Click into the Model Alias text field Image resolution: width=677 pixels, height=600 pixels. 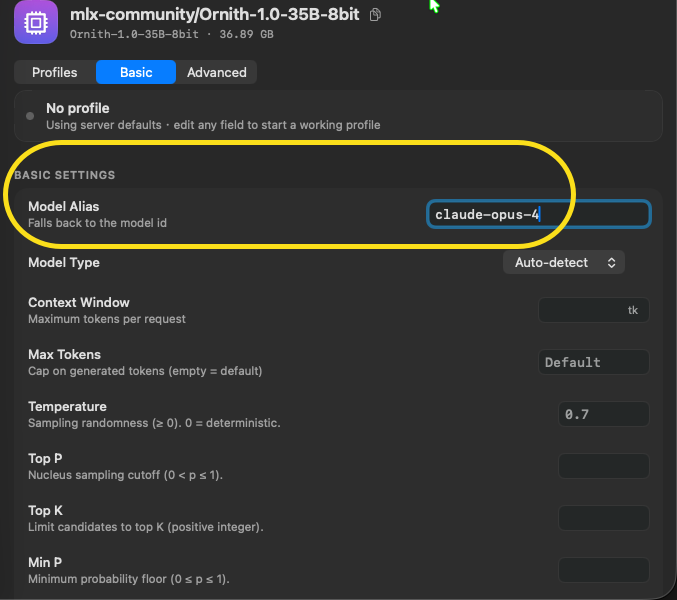point(538,214)
